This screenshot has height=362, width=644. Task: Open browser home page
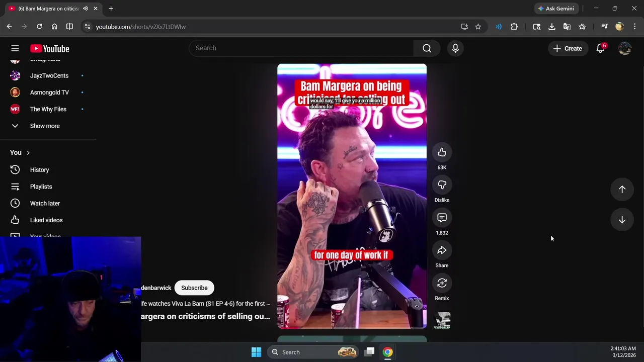pyautogui.click(x=54, y=27)
